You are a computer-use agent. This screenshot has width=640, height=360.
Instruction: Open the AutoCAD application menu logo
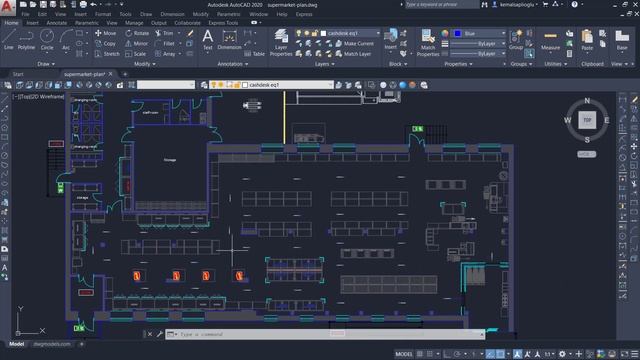tap(7, 7)
